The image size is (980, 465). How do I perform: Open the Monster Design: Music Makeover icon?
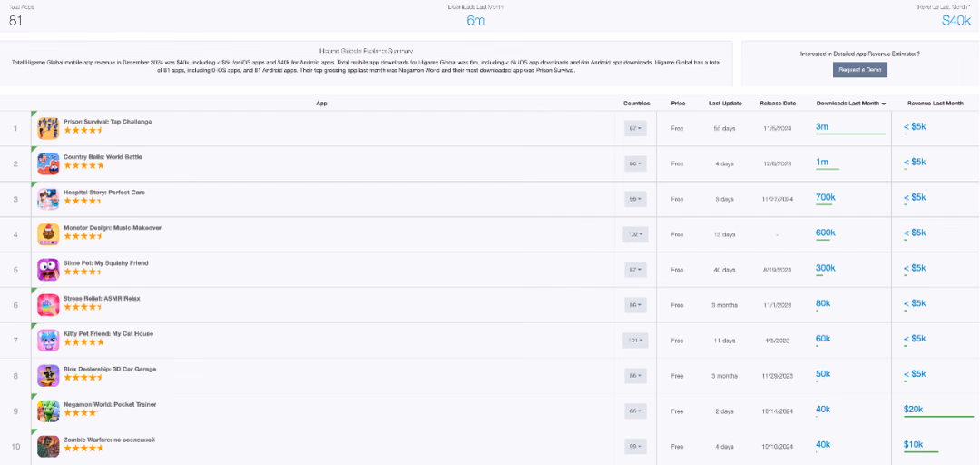[48, 234]
